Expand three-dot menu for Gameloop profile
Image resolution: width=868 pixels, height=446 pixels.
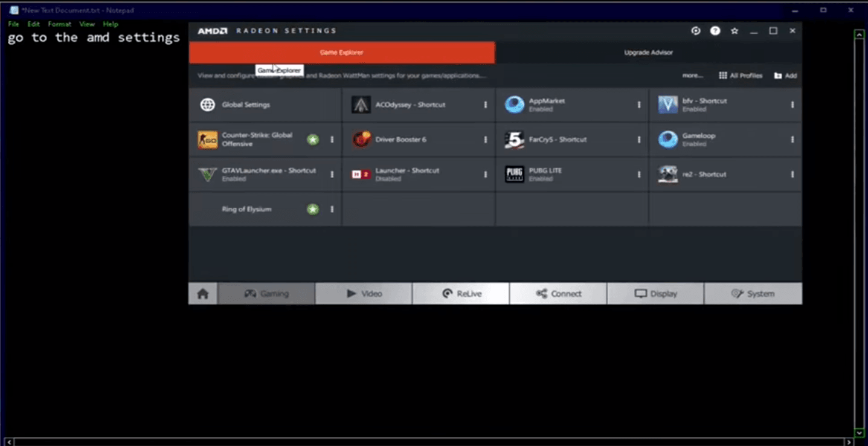click(x=792, y=140)
